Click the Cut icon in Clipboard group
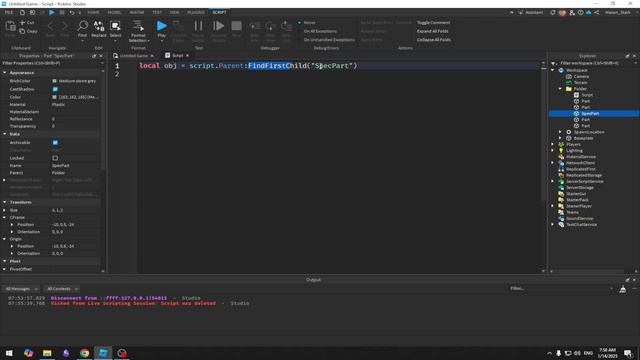Screen dimensions: 640x360 (22, 23)
